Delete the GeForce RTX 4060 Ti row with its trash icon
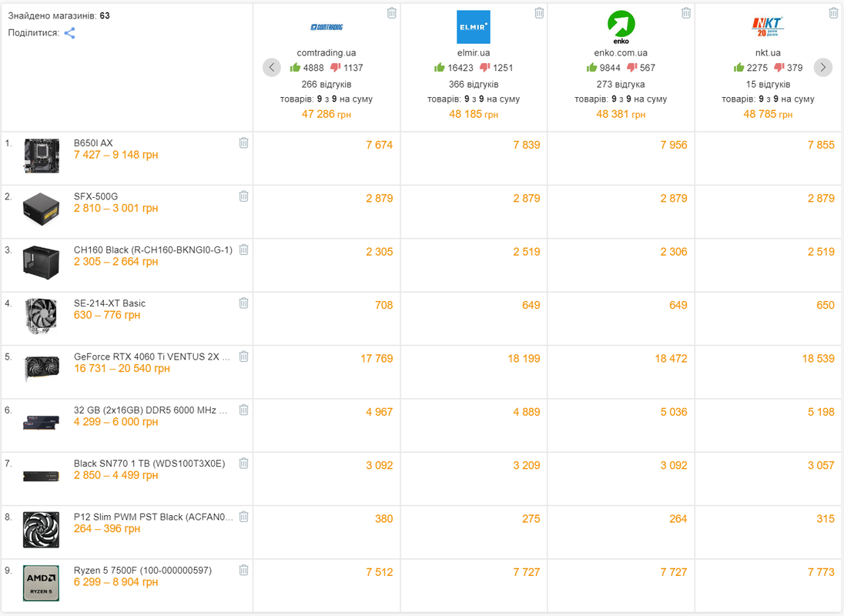The height and width of the screenshot is (616, 844). [244, 357]
